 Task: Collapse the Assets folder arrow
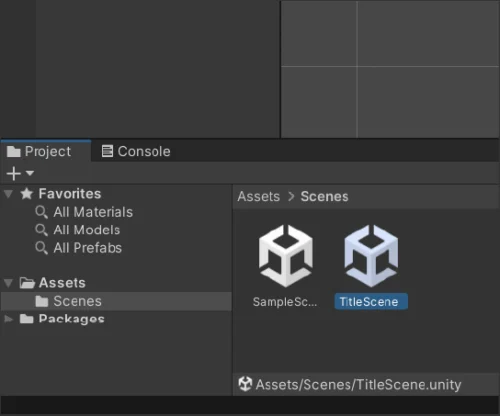point(8,283)
